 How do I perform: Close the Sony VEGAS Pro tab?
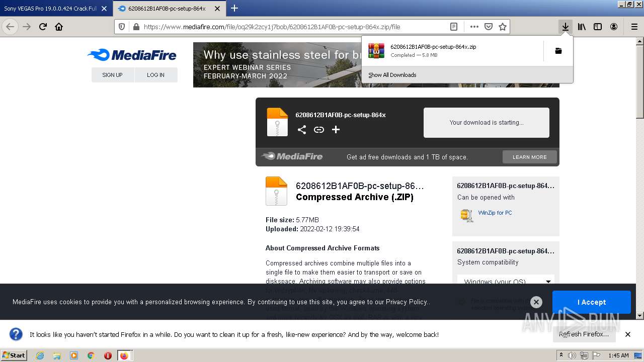pos(104,9)
